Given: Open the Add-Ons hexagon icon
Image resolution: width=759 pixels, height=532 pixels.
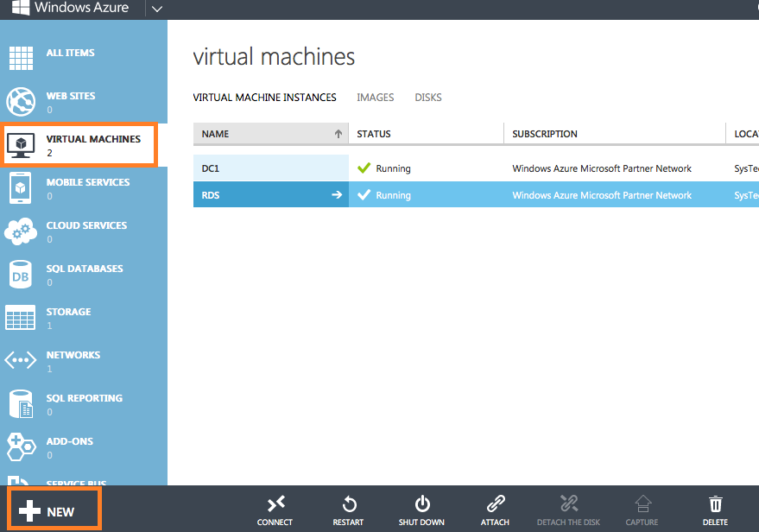Looking at the screenshot, I should tap(22, 446).
